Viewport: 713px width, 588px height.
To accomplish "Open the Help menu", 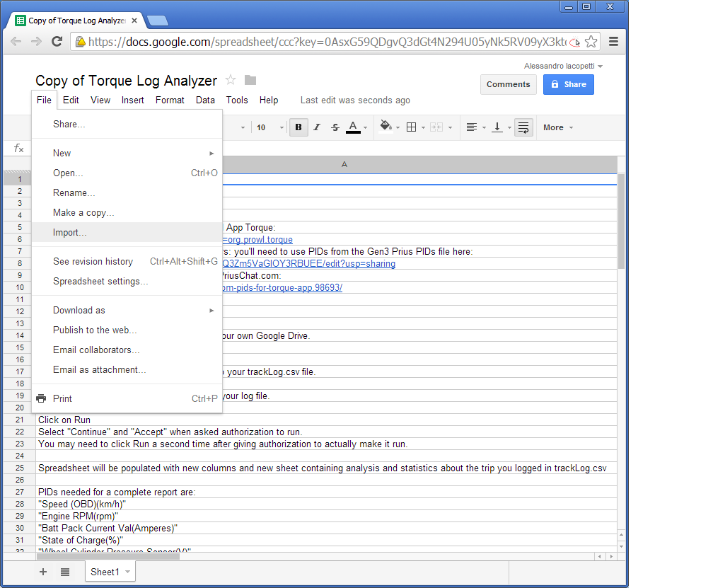I will [269, 100].
